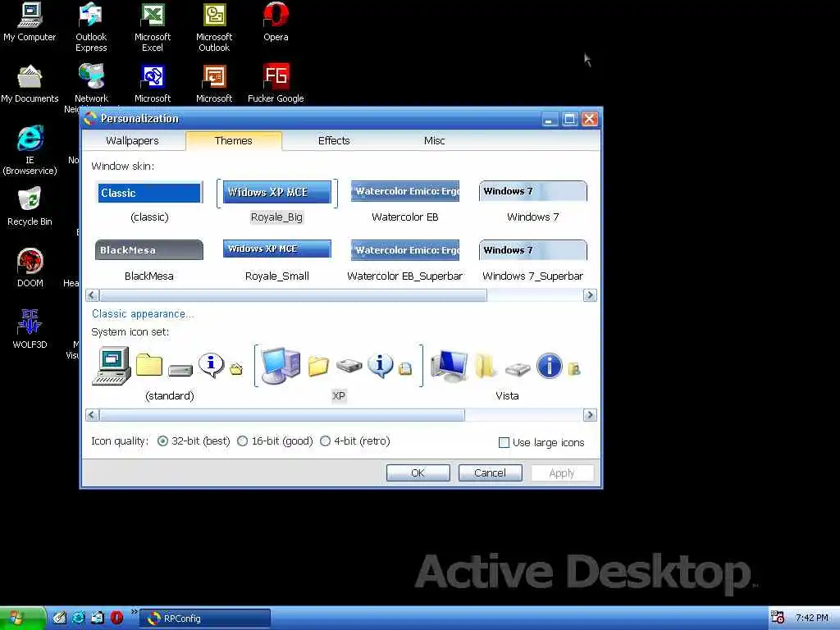Choose the XP system icon set
This screenshot has width=840, height=630.
(x=339, y=373)
